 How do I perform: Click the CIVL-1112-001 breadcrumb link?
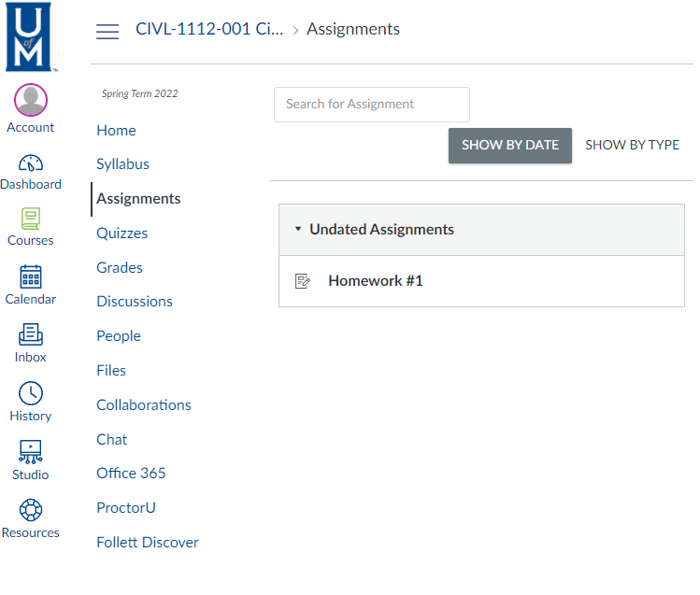click(x=209, y=29)
